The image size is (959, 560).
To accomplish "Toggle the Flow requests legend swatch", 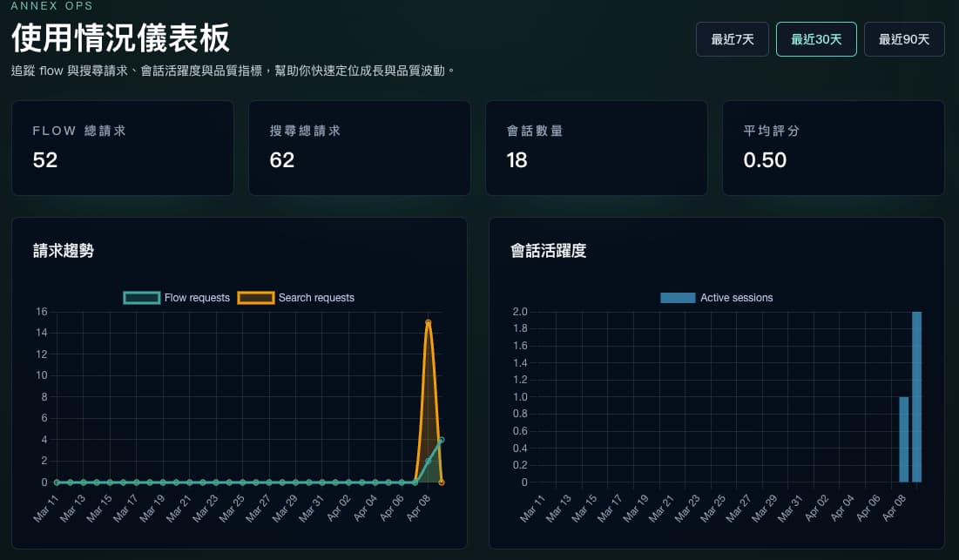I will coord(141,298).
